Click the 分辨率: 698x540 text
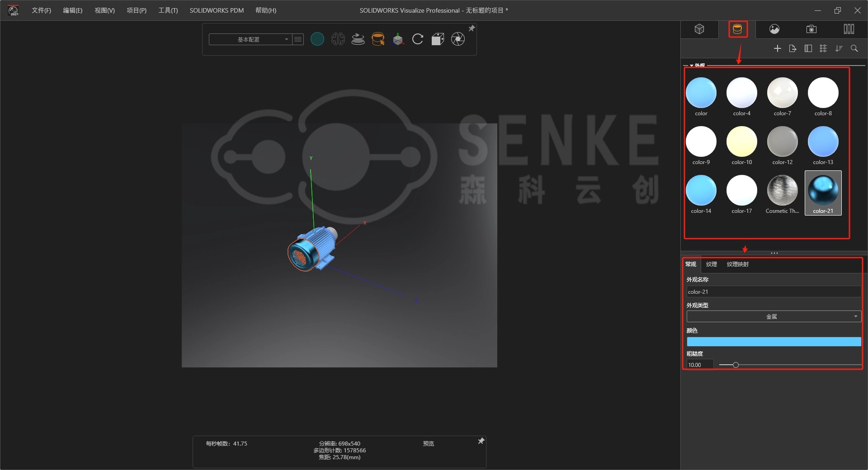Screen dimensions: 868x470 (340, 444)
